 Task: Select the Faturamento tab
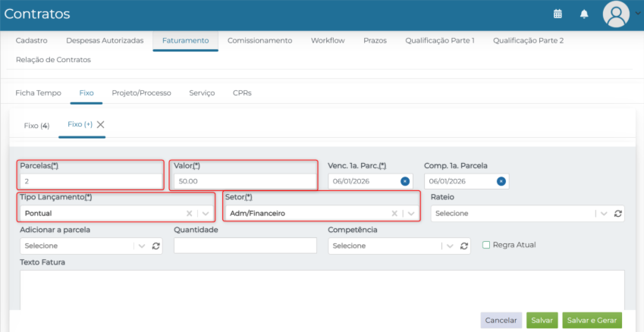(x=186, y=41)
